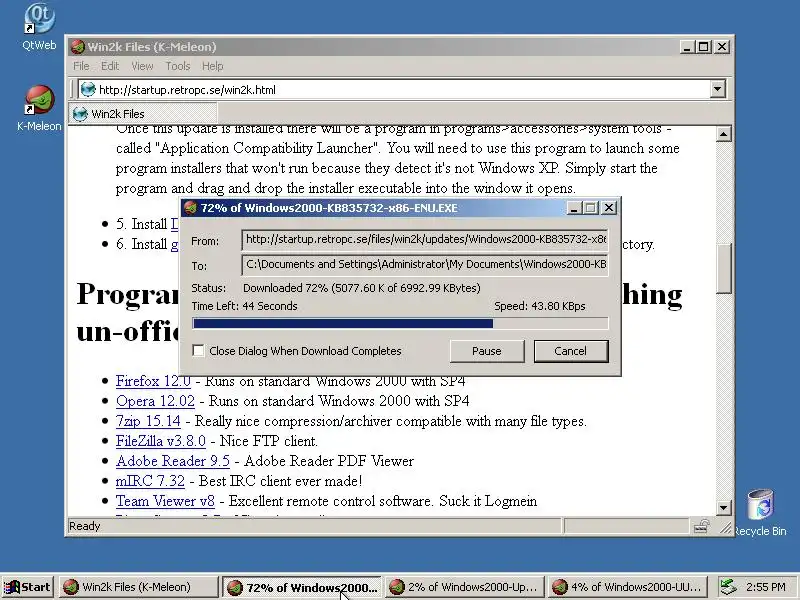Screen dimensions: 800x600
Task: Select the Recycle Bin desktop icon
Action: coord(760,505)
